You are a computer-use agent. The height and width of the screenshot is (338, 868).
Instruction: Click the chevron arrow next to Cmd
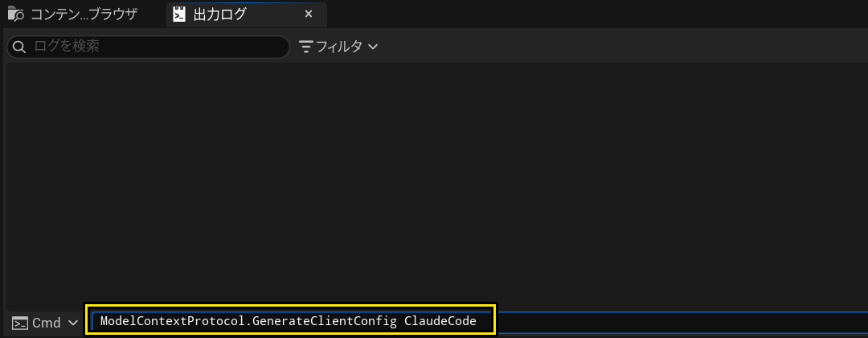(x=72, y=323)
